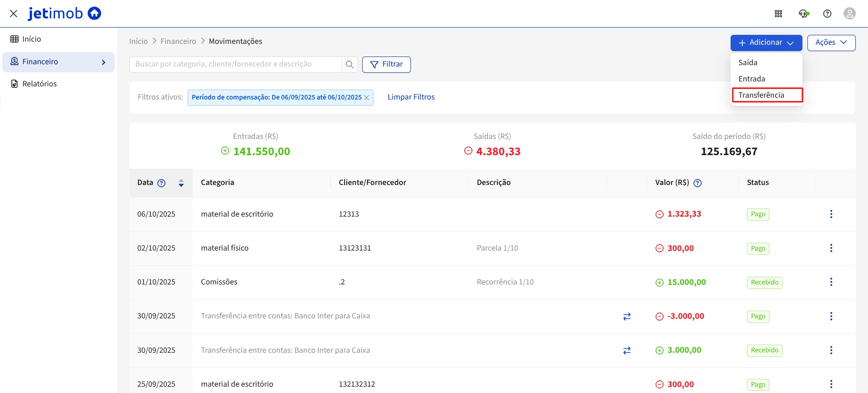
Task: Click the Limpar Filtros link
Action: tap(411, 97)
